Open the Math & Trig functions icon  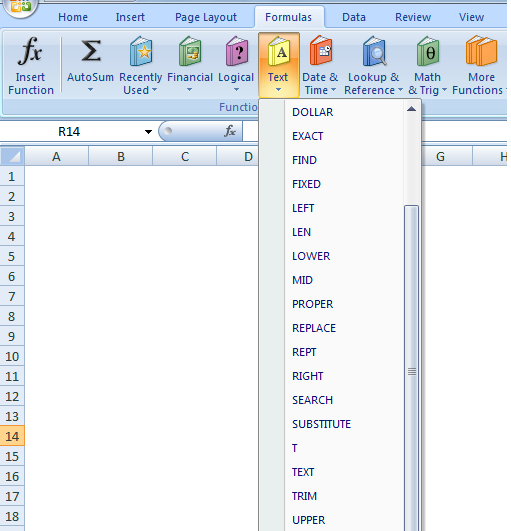click(428, 51)
